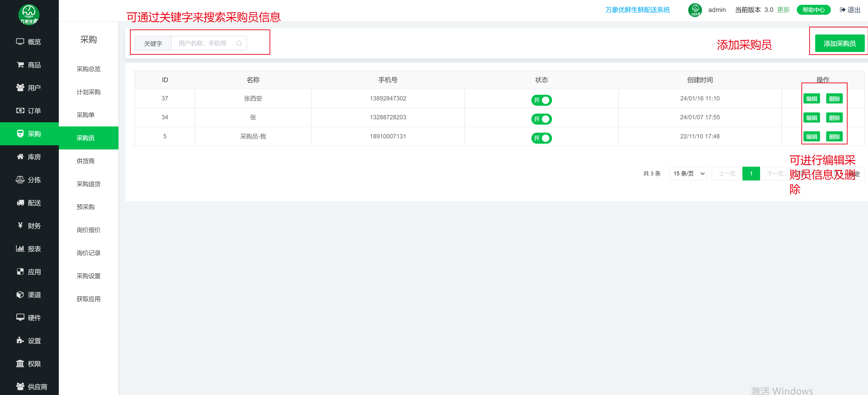Open 询价报价 submenu item
This screenshot has height=395, width=868.
[x=88, y=230]
